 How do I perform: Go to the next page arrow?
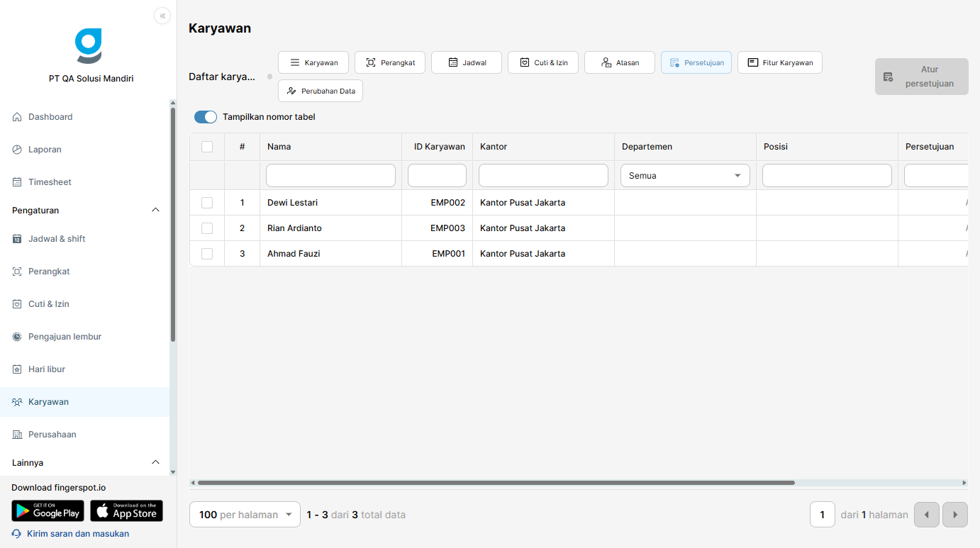click(x=955, y=515)
